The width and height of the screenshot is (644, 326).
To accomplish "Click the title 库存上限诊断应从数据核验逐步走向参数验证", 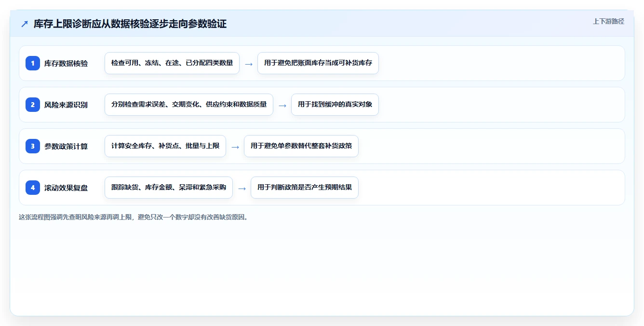I will coord(130,24).
